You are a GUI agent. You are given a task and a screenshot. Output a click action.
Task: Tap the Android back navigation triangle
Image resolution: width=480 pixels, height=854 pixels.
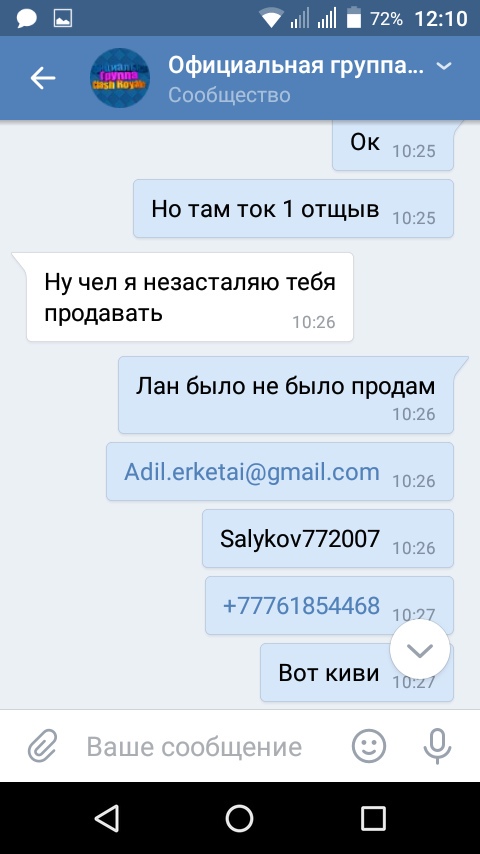click(107, 818)
